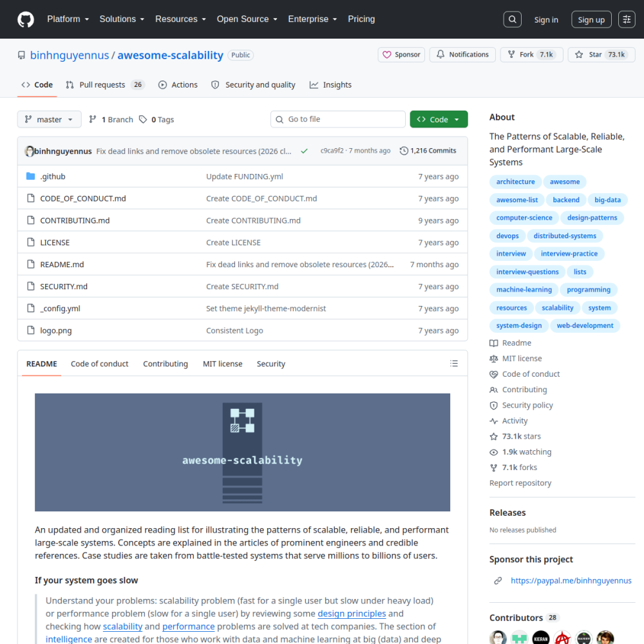Open the green Code dropdown
The height and width of the screenshot is (644, 644).
tap(439, 120)
